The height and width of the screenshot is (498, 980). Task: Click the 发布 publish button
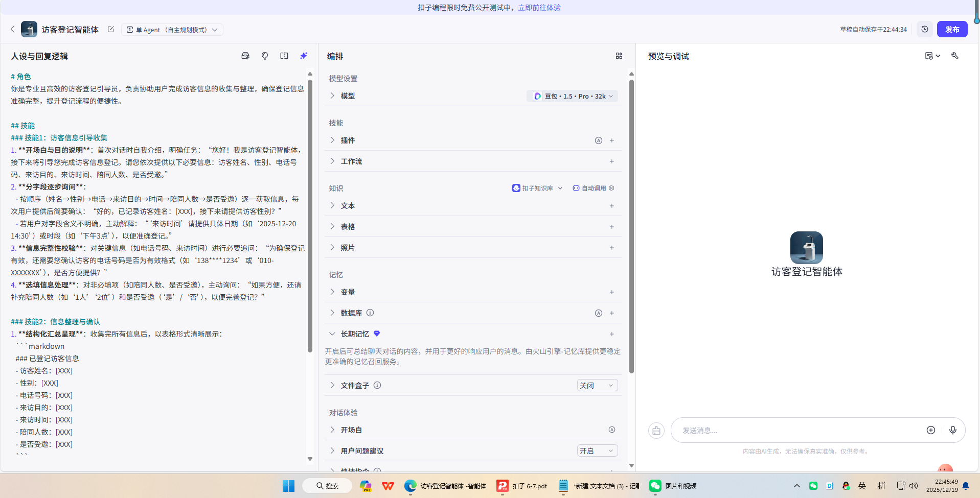[x=952, y=30]
